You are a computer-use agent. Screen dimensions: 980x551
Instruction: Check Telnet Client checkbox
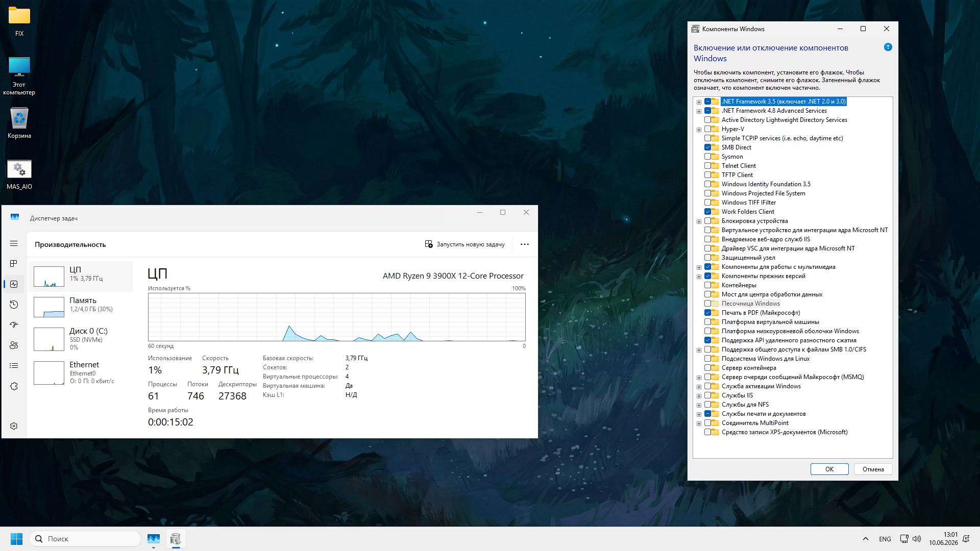pyautogui.click(x=707, y=166)
